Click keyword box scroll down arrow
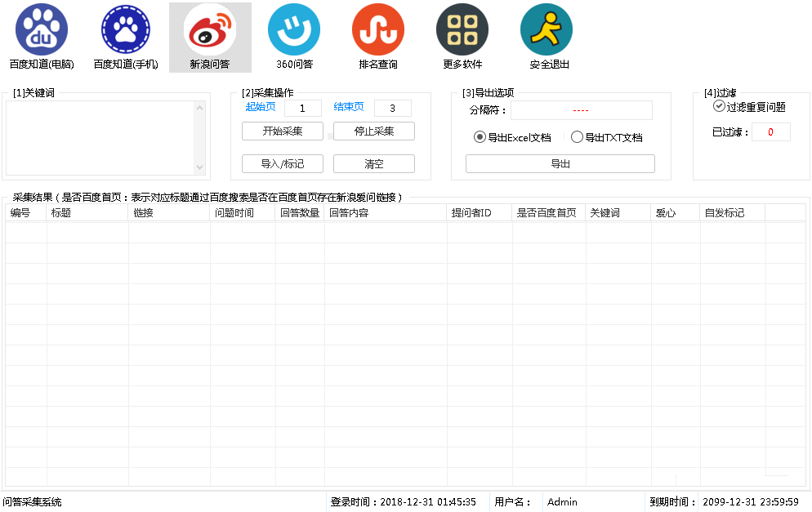 click(200, 167)
